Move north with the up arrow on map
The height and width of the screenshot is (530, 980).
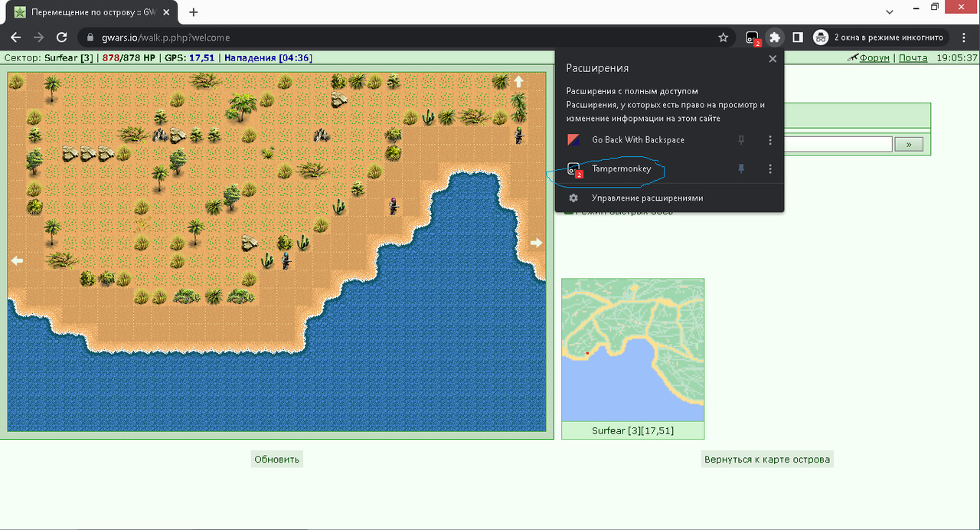point(518,81)
